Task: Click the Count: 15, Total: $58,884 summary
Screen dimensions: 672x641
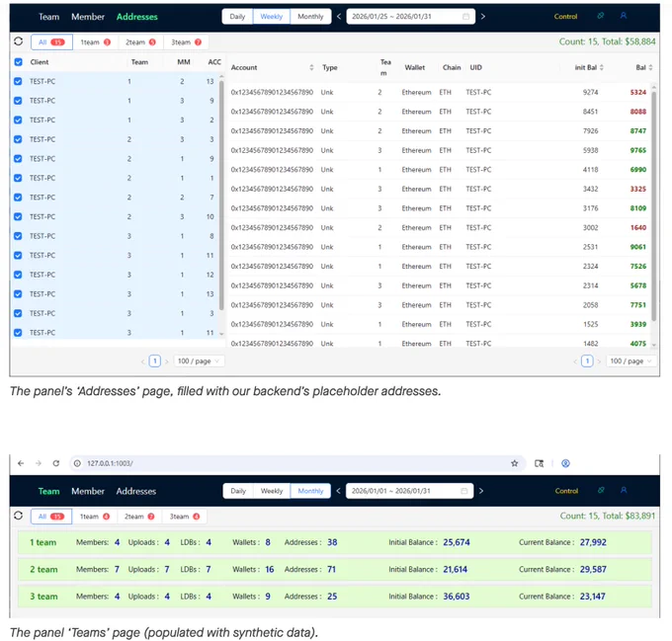Action: [608, 41]
